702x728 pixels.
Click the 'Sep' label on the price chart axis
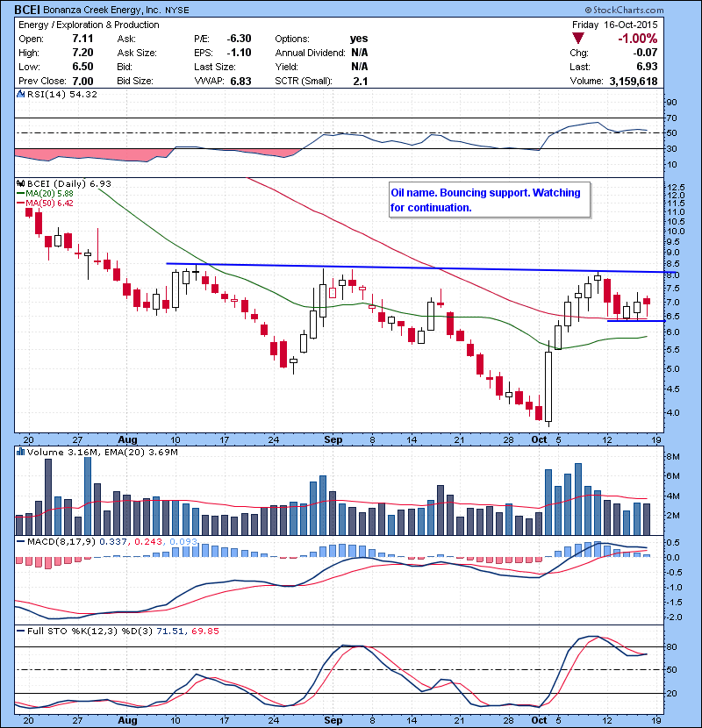click(x=333, y=439)
